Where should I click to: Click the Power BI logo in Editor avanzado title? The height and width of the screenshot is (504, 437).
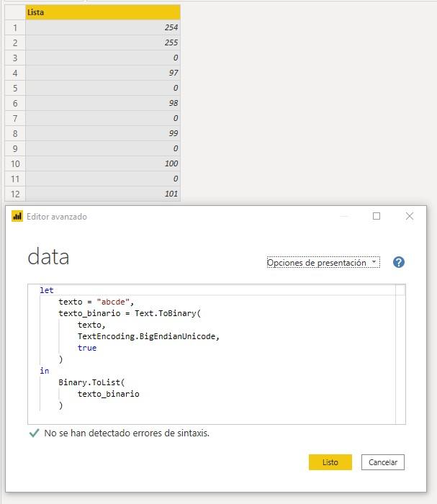coord(17,216)
